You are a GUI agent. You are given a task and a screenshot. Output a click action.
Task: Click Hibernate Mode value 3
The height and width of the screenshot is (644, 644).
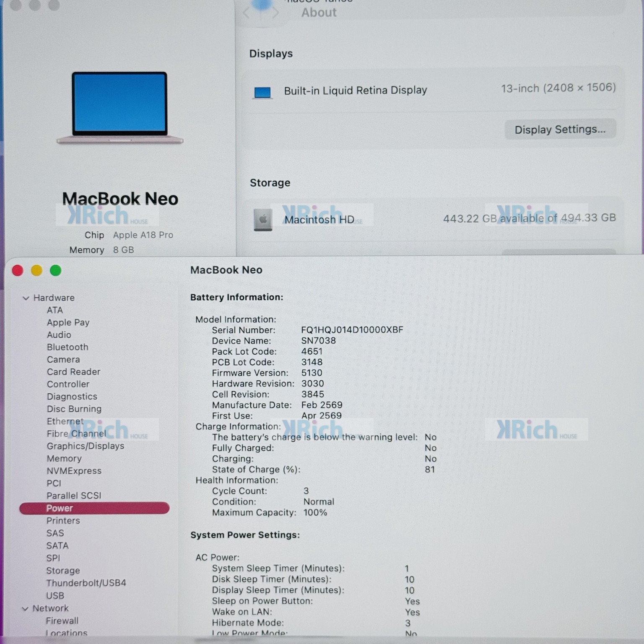tap(408, 623)
